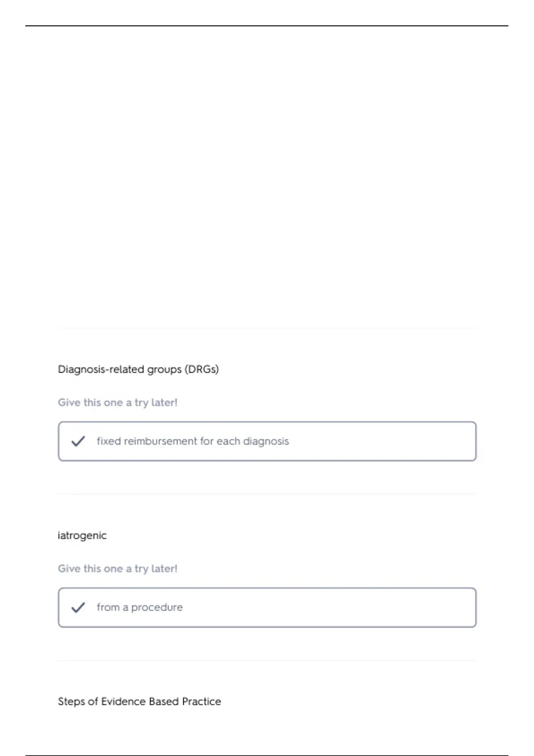Click the divider between DRGs and iatrogenic cards
This screenshot has height=756, width=534.
(267, 494)
